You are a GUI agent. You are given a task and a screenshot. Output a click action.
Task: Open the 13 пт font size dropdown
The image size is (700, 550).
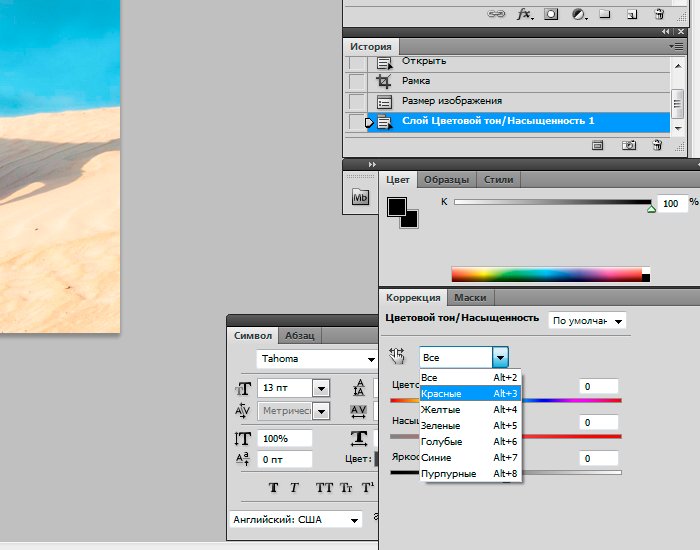[321, 388]
